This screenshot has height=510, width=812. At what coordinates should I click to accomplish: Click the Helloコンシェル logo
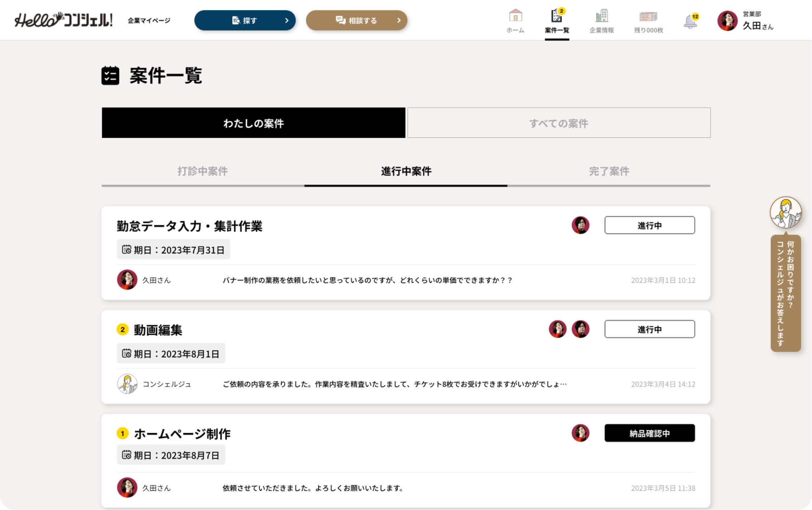click(x=63, y=20)
